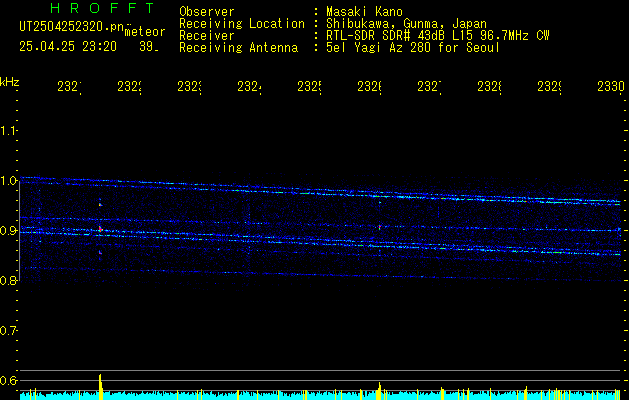Select the file name UT2504252320.pn
This screenshot has width=629, height=400.
[x=72, y=27]
